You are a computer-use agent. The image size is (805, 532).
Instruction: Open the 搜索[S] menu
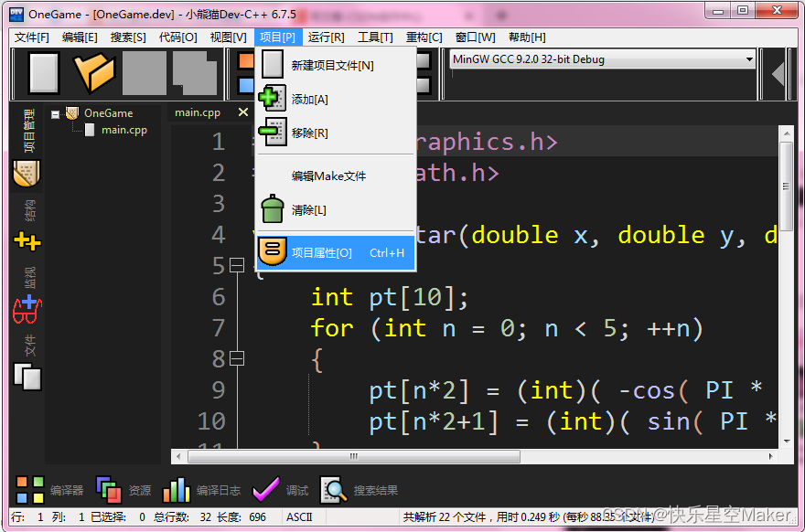tap(128, 37)
